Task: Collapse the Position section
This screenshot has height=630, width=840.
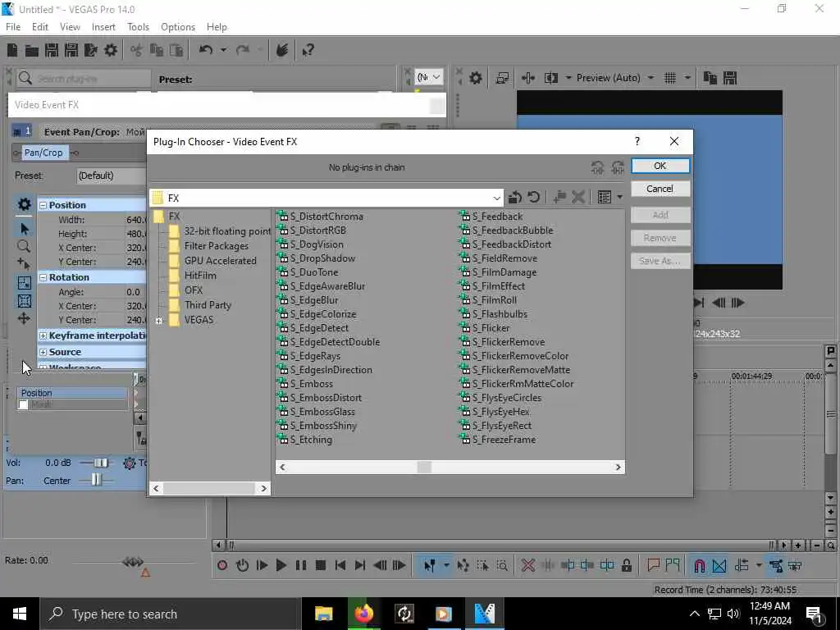Action: pos(43,205)
